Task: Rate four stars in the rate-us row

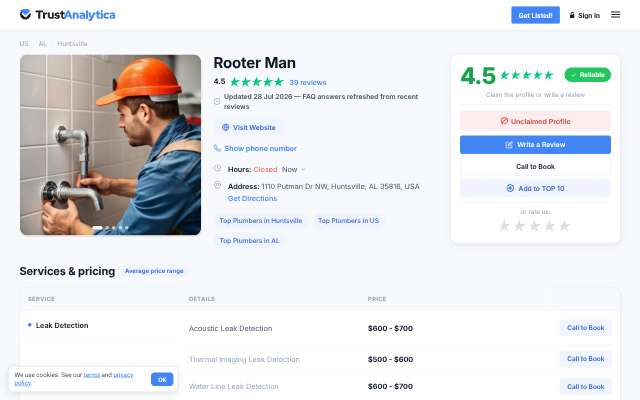Action: pos(549,225)
